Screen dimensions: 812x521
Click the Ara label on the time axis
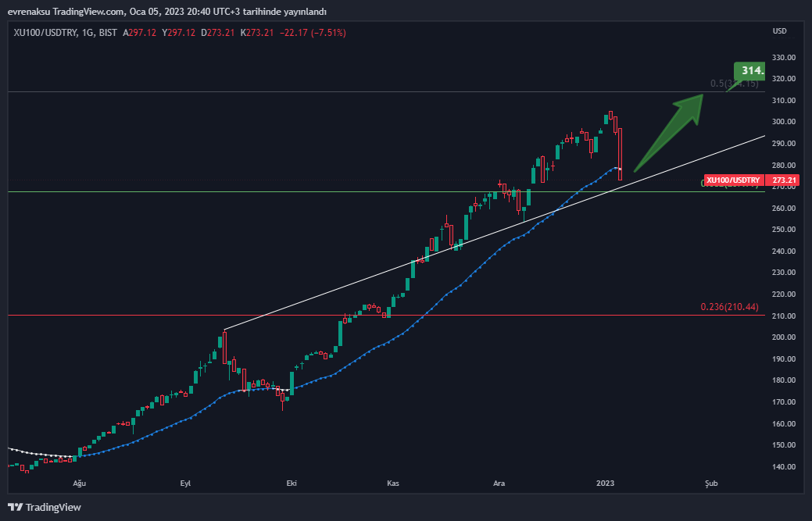click(499, 484)
